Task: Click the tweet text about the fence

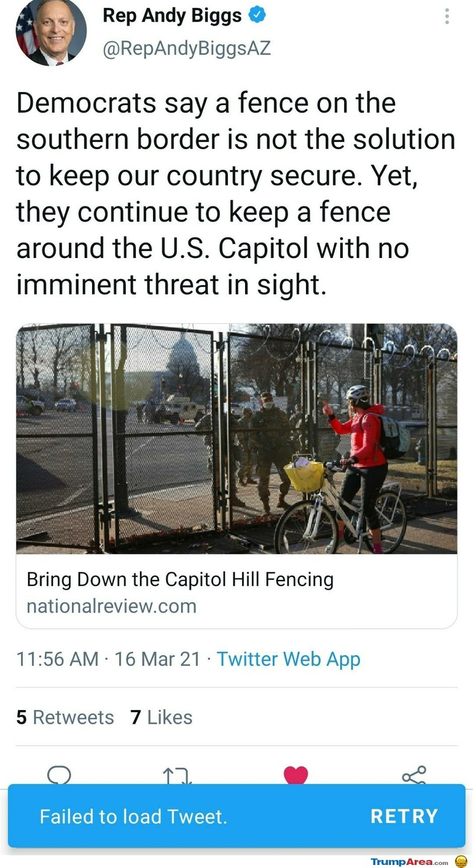Action: coord(233,194)
